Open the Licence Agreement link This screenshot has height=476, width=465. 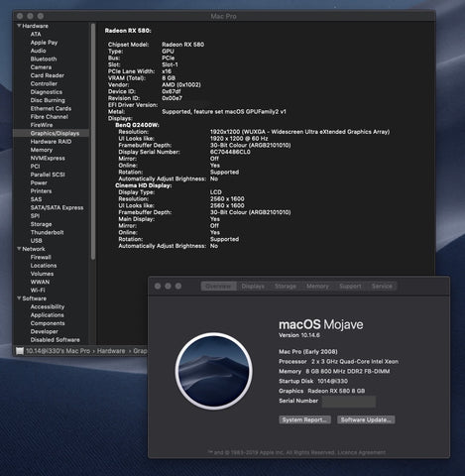tap(361, 452)
